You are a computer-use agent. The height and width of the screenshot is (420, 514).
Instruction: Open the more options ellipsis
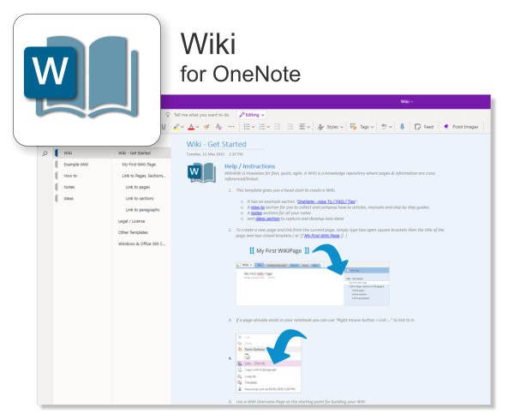click(x=231, y=127)
